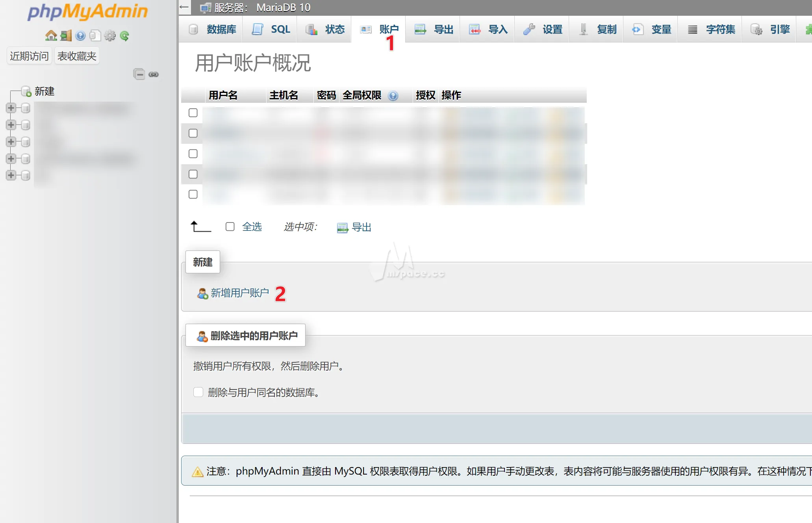
Task: Click the 密码 column header
Action: coord(326,95)
